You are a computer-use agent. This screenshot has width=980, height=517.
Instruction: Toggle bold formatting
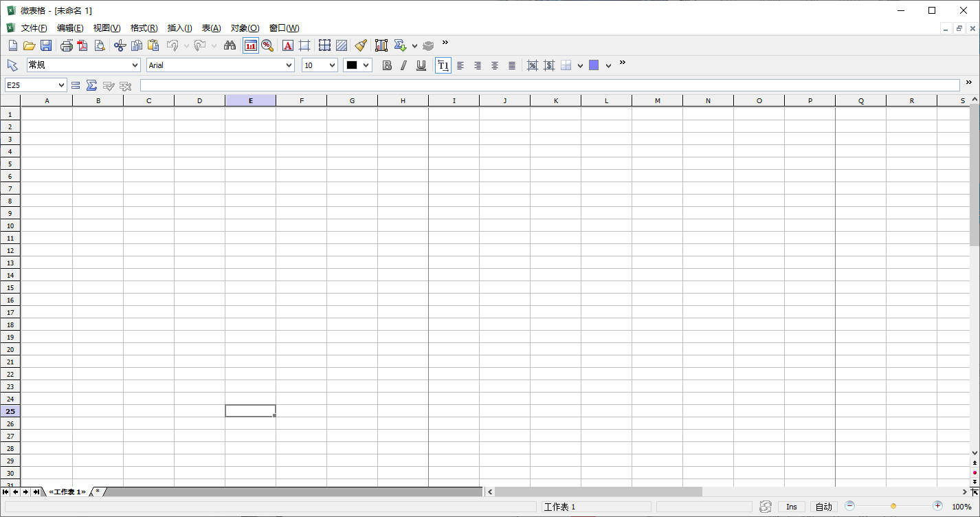click(387, 65)
